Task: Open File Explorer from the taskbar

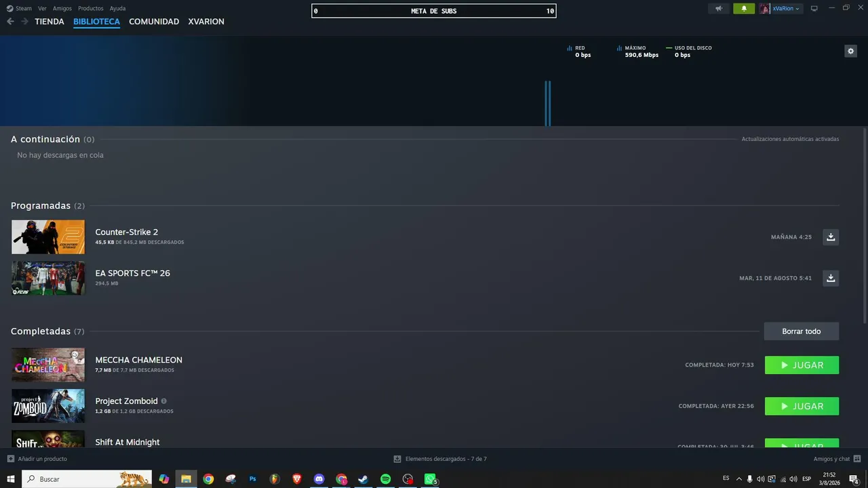Action: 186,479
